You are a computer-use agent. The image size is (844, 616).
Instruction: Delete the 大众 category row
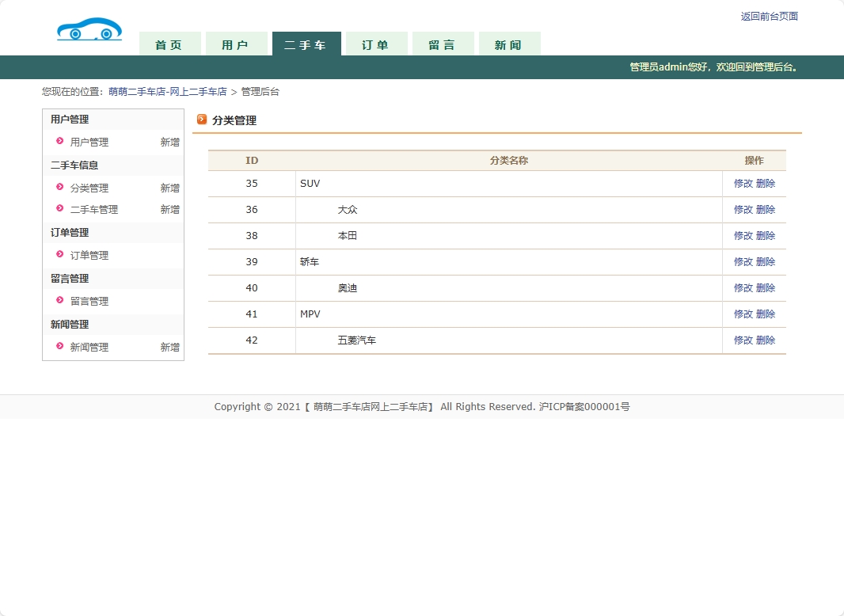(766, 210)
